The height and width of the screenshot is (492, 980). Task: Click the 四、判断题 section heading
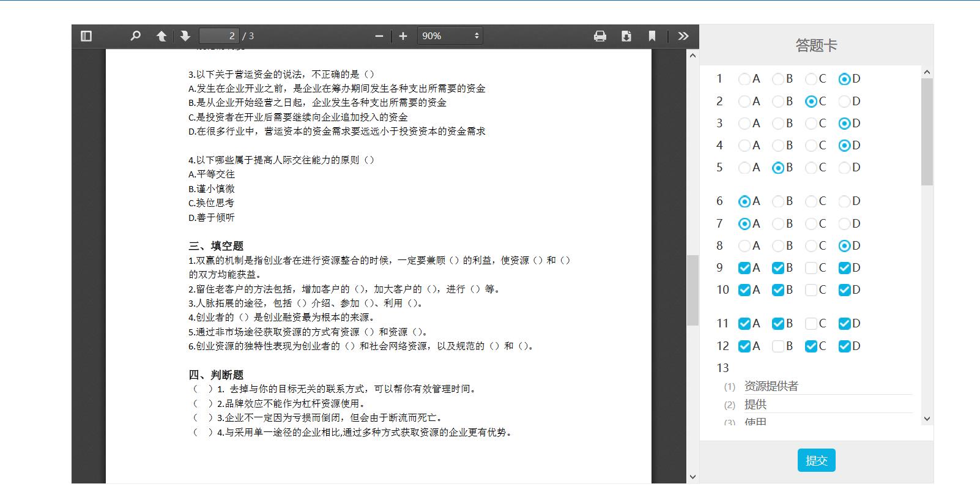pos(216,375)
